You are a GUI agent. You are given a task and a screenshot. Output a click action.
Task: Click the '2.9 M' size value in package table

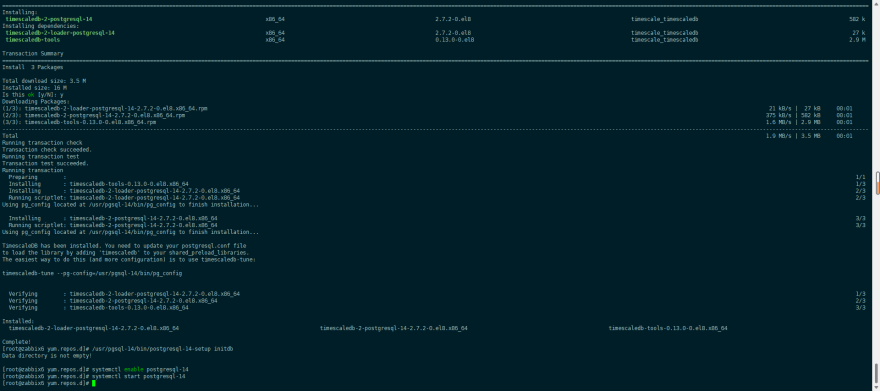(x=857, y=40)
